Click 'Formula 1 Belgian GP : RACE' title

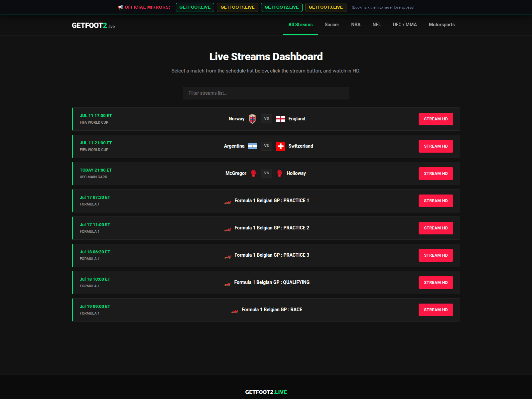[x=272, y=310]
